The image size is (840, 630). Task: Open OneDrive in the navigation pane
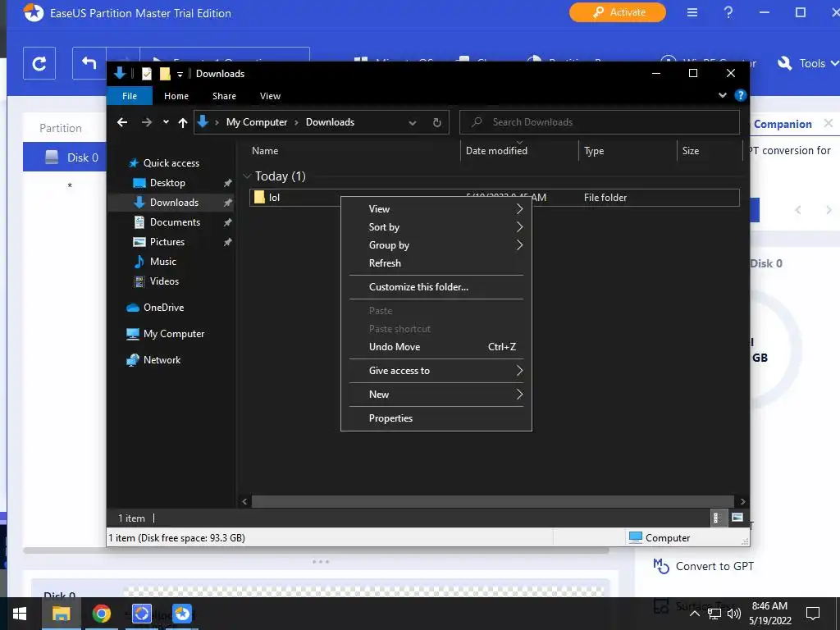[x=163, y=308]
